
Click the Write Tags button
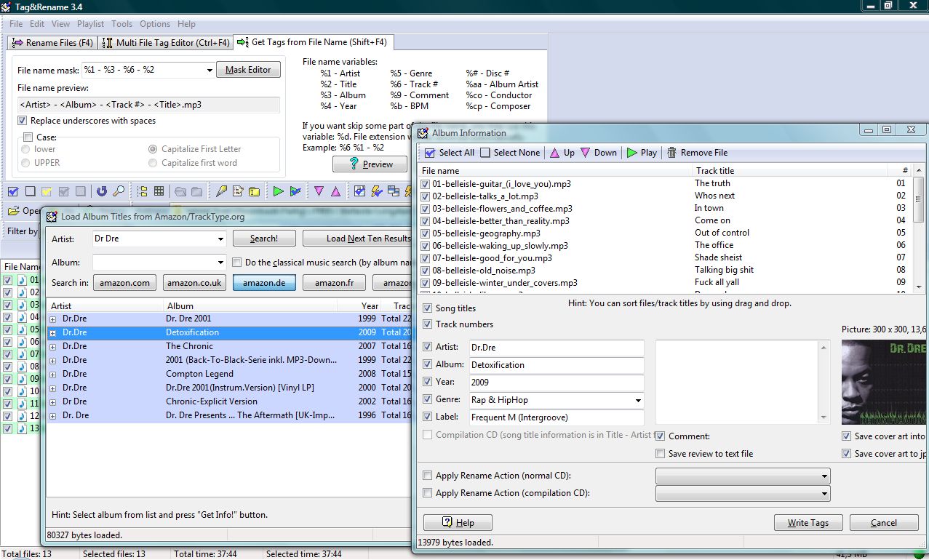point(808,523)
